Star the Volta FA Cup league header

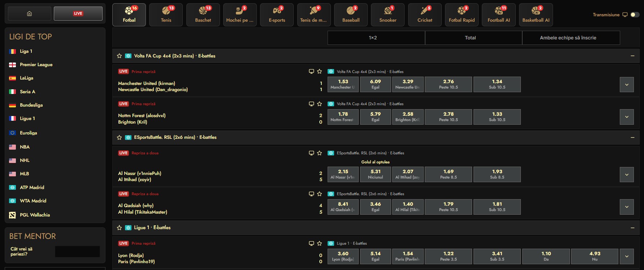(120, 56)
